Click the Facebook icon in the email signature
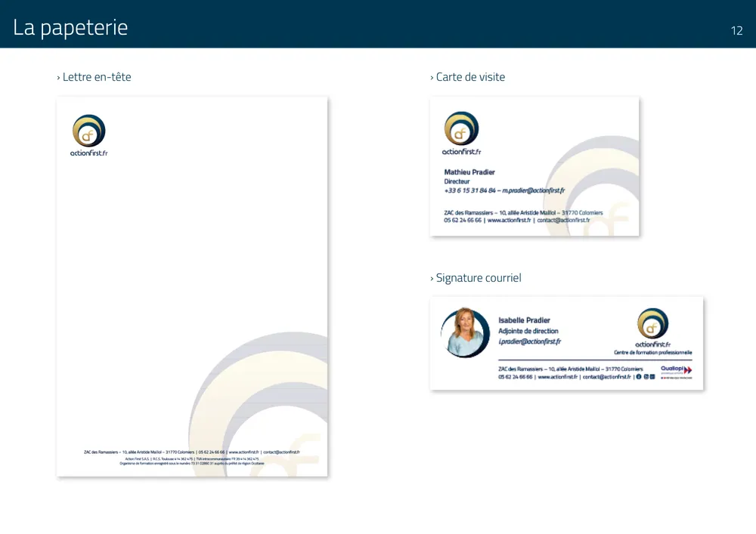Viewport: 756px width, 534px height. (x=639, y=377)
